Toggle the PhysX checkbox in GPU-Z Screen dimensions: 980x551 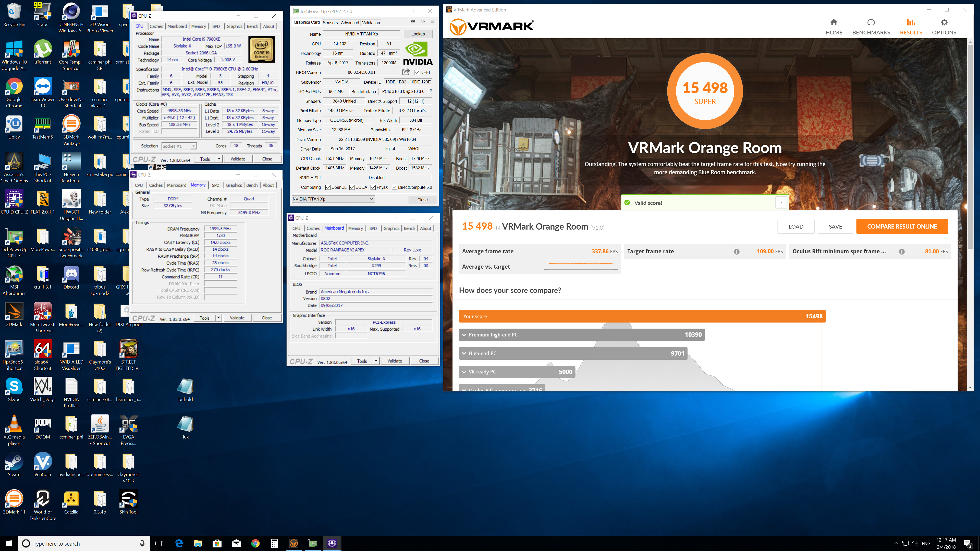(x=373, y=187)
